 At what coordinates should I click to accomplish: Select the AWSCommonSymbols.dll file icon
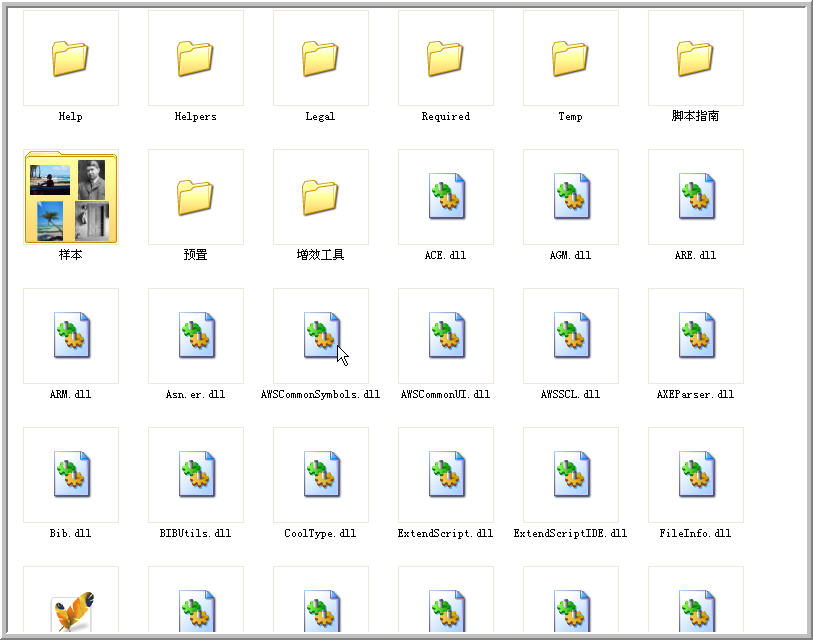[x=322, y=335]
